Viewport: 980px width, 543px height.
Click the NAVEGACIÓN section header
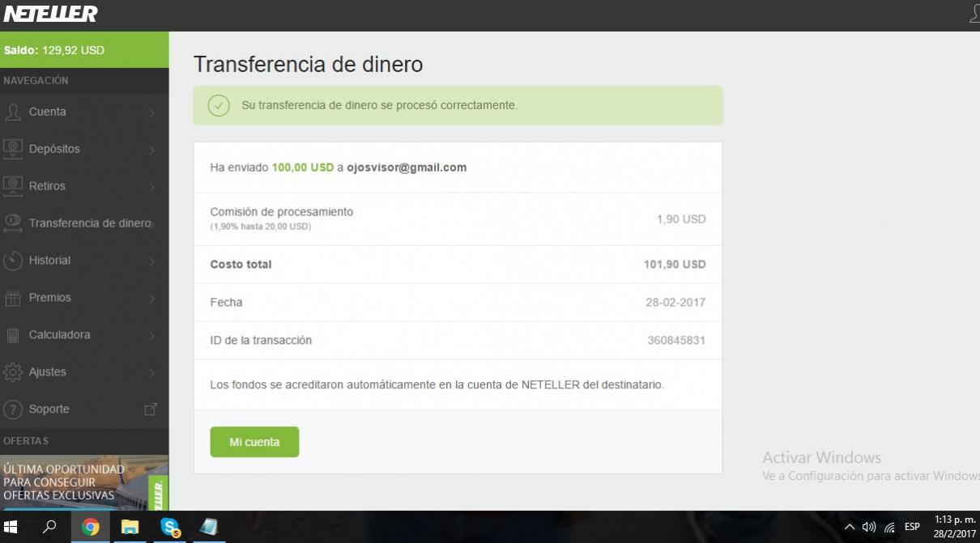[x=36, y=81]
